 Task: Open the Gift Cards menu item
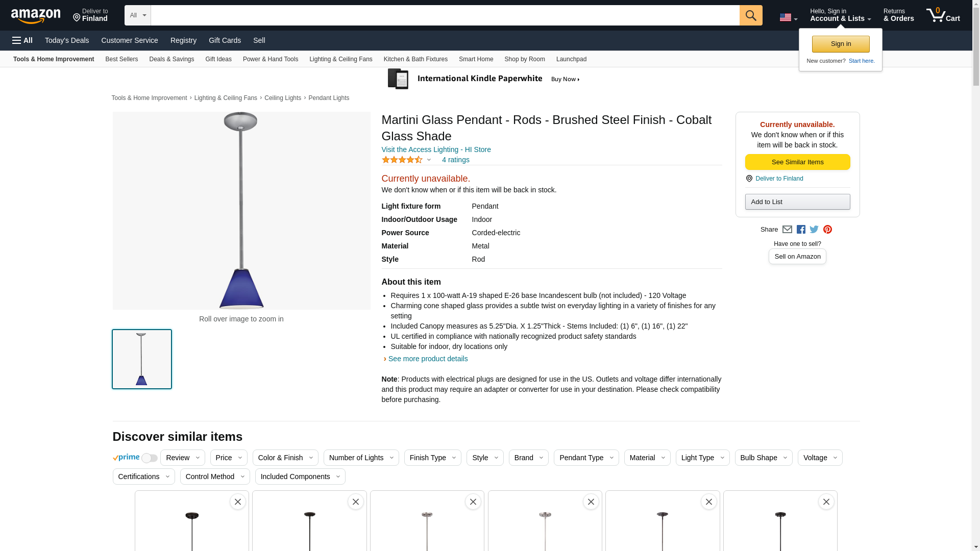[225, 40]
